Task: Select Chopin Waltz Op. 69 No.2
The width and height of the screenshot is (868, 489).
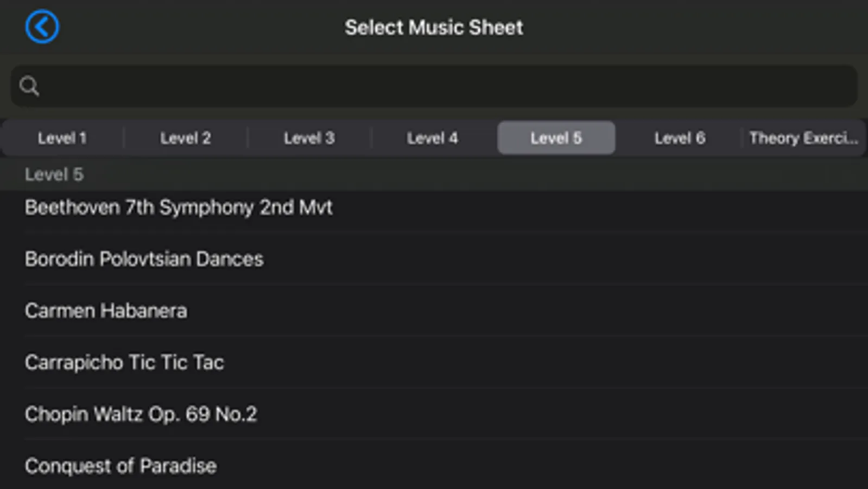Action: click(141, 414)
